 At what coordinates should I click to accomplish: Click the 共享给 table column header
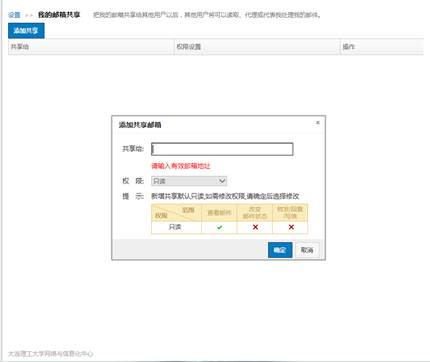pyautogui.click(x=20, y=47)
